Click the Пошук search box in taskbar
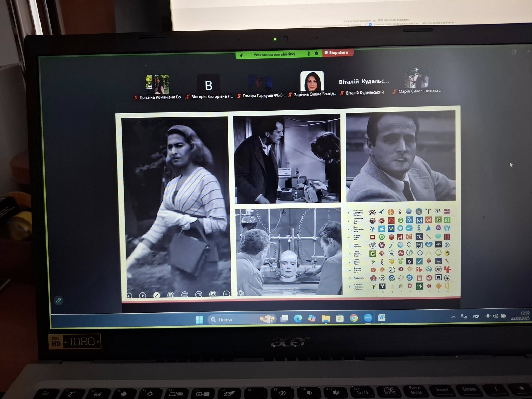The image size is (532, 399). coord(242,319)
